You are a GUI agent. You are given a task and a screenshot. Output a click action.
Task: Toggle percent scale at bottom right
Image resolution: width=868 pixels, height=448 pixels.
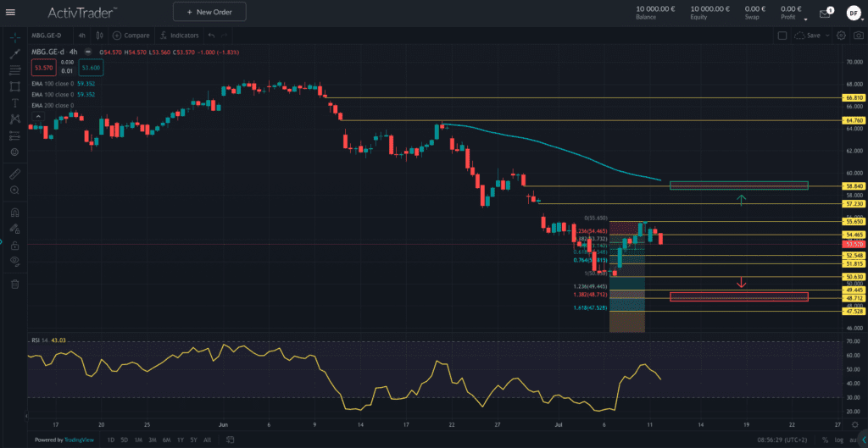824,440
